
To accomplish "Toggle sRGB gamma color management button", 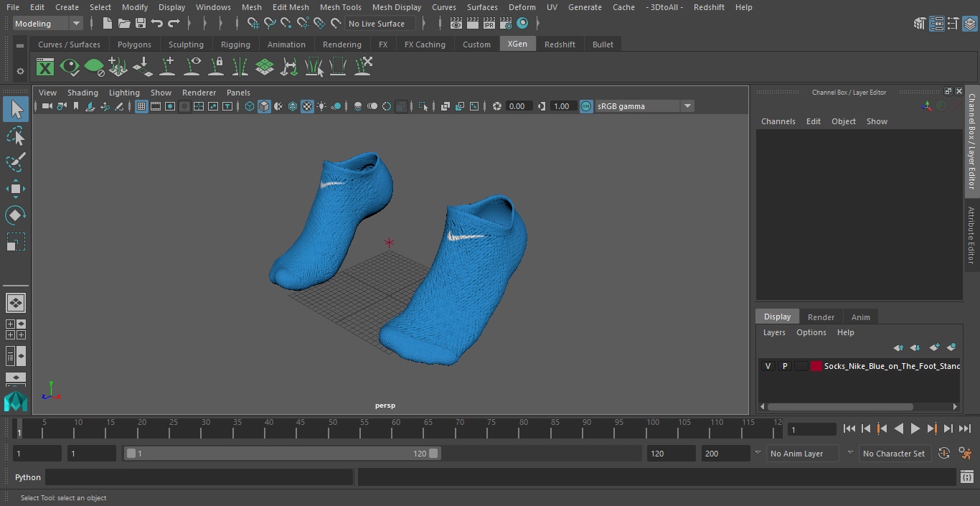I will pos(586,106).
